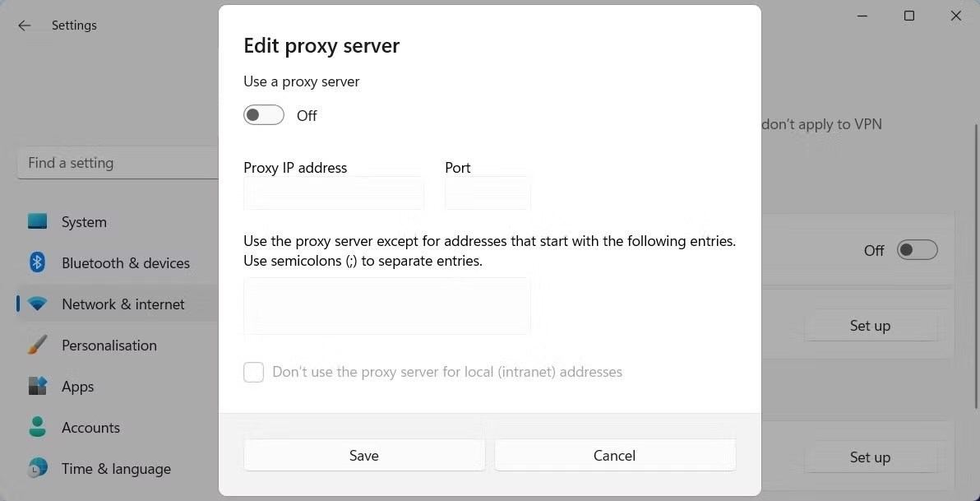Cancel the Edit proxy server dialog
Screen dimensions: 980x501
[x=615, y=456]
